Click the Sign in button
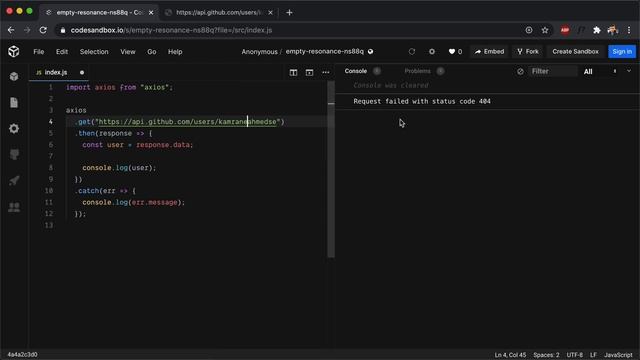Viewport: 640px width, 360px height. (622, 51)
